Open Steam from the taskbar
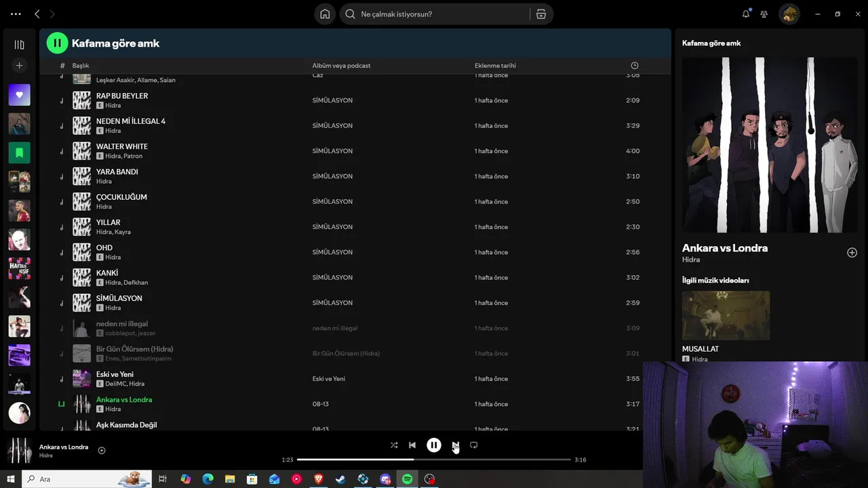Image resolution: width=868 pixels, height=488 pixels. tap(340, 479)
